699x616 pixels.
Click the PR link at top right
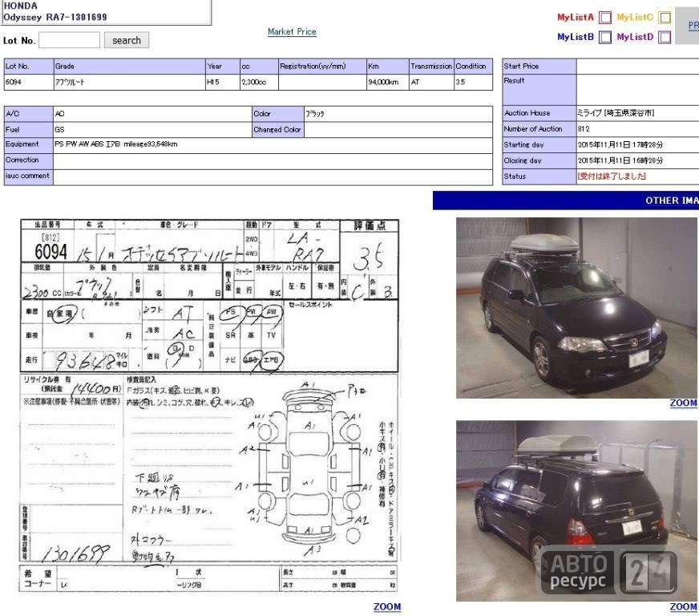point(693,26)
